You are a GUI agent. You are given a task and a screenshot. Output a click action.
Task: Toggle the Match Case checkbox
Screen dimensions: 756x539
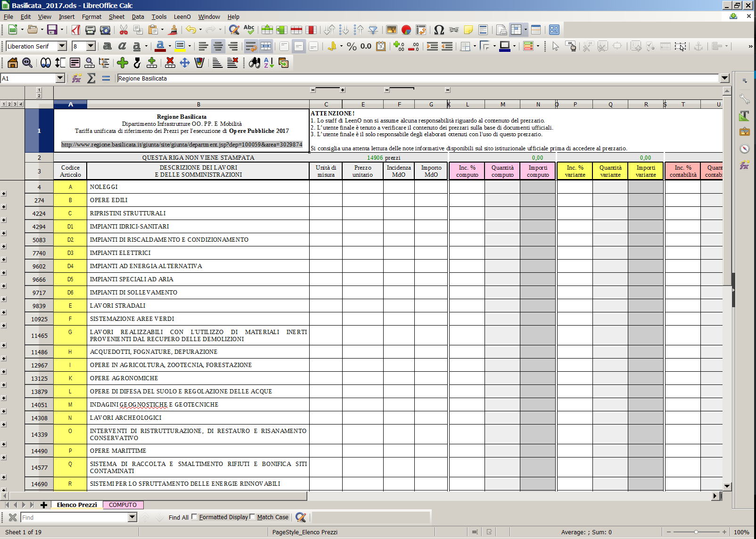tap(252, 517)
